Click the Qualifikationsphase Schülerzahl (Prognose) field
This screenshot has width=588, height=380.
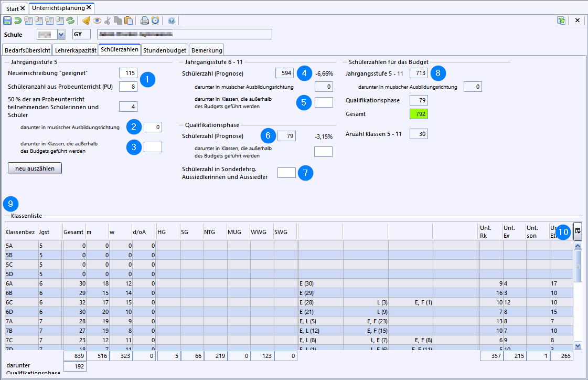(286, 136)
